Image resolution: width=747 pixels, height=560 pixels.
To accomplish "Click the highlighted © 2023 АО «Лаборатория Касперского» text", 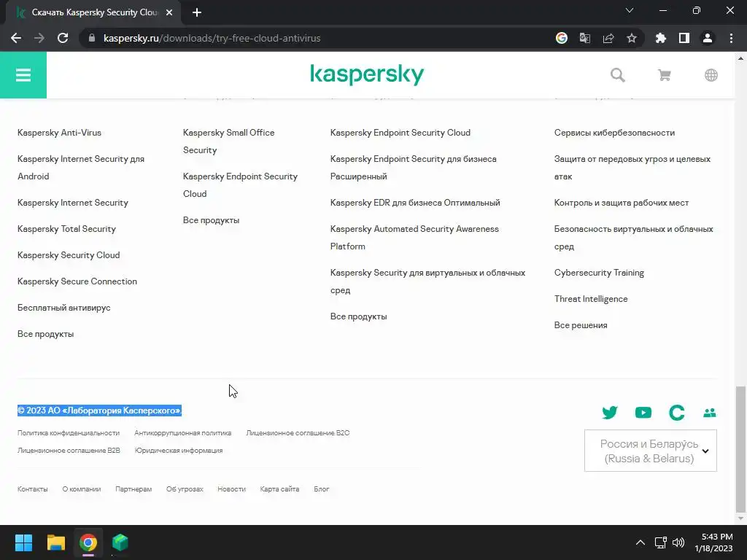I will [x=99, y=411].
